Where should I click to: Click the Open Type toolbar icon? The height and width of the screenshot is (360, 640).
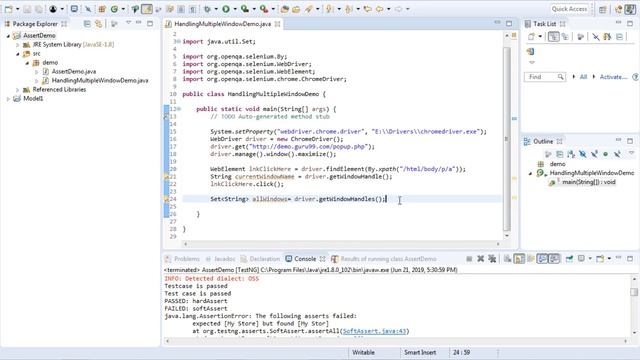[284, 9]
